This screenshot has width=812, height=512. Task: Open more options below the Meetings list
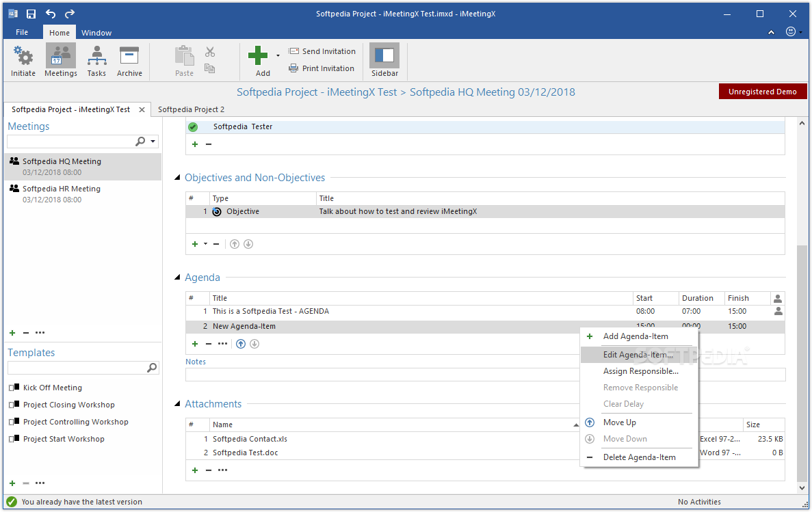click(40, 333)
